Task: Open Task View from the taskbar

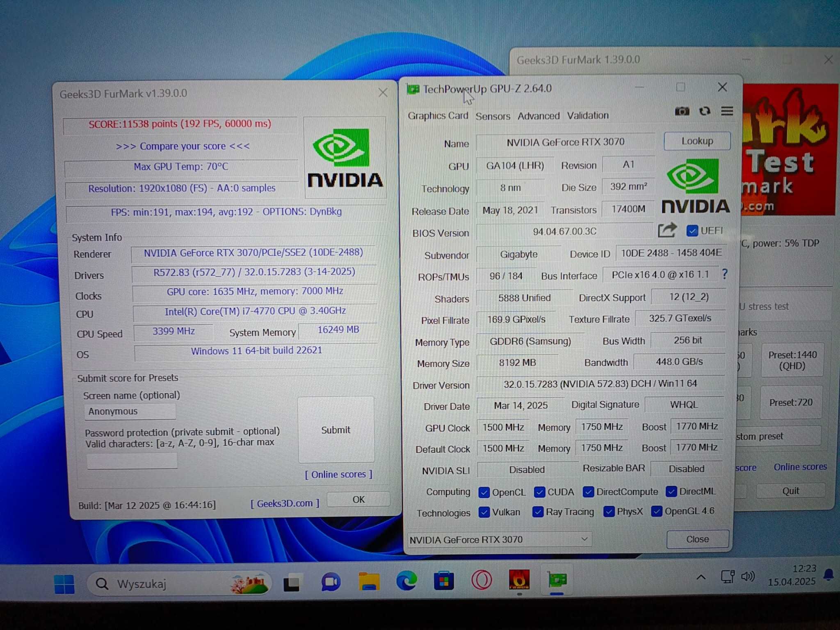Action: click(x=293, y=583)
